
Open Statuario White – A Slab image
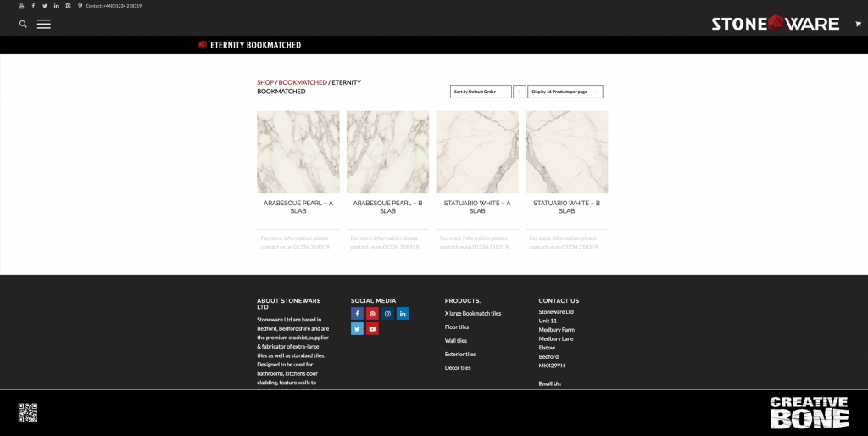point(477,152)
